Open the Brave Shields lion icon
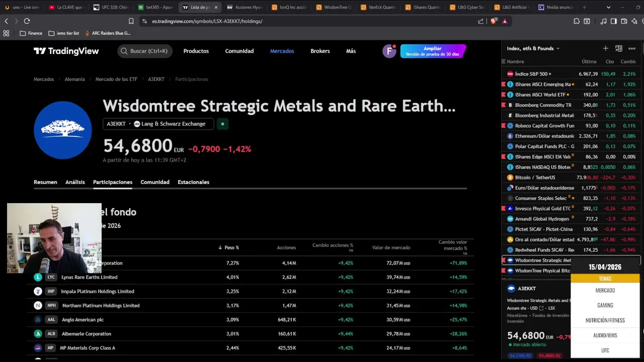644x362 pixels. (x=493, y=21)
